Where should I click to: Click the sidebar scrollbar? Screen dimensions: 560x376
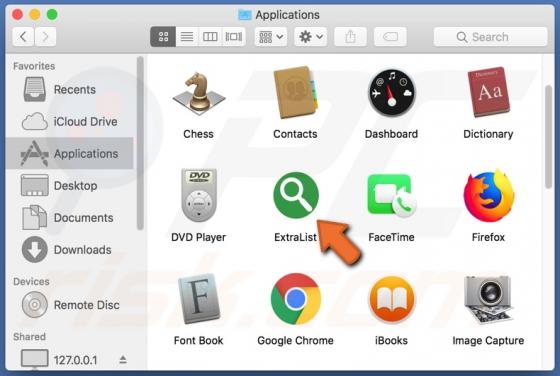[x=140, y=143]
